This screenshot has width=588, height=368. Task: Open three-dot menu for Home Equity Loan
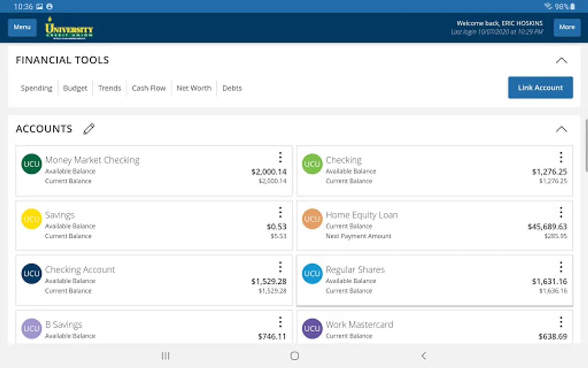coord(561,212)
